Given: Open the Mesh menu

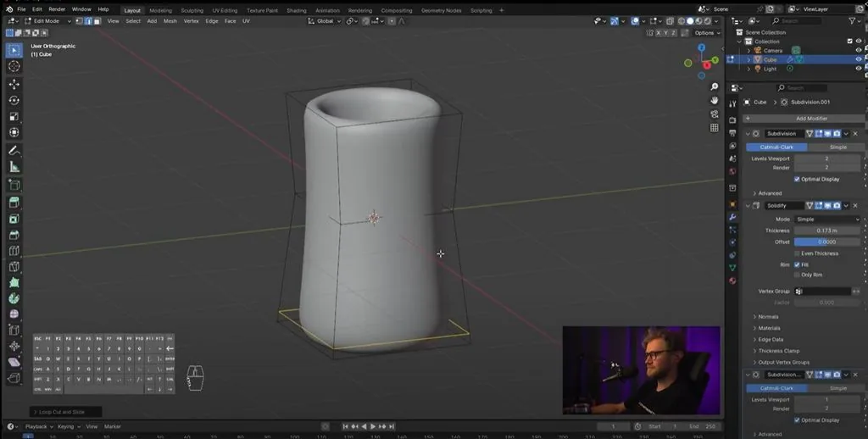Looking at the screenshot, I should click(x=170, y=21).
